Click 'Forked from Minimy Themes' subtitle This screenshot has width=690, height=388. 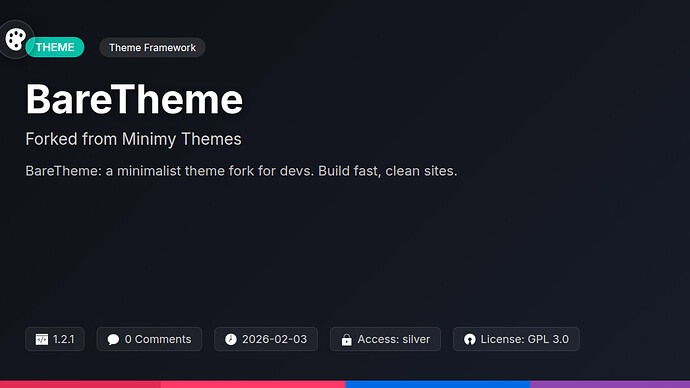(x=133, y=139)
